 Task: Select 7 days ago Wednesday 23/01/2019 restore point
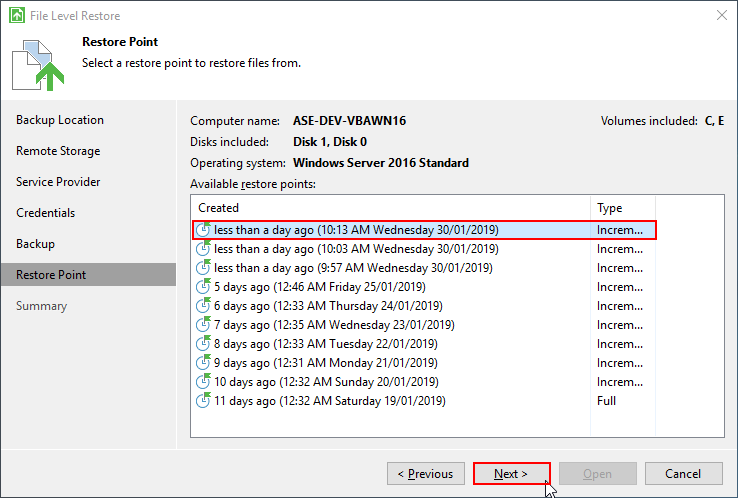334,325
